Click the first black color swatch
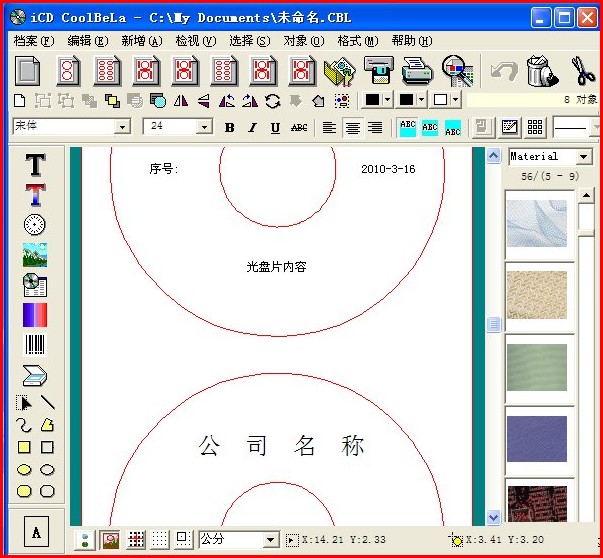 pyautogui.click(x=372, y=100)
